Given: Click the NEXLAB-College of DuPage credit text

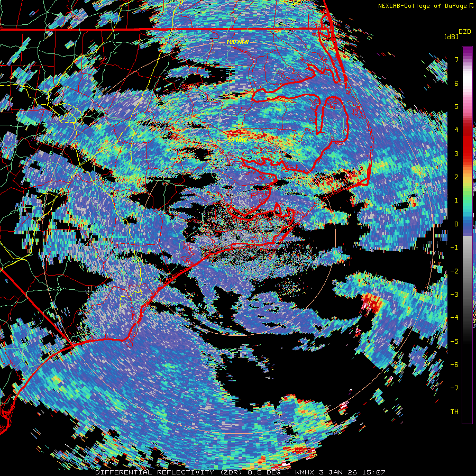Looking at the screenshot, I should pyautogui.click(x=423, y=6).
